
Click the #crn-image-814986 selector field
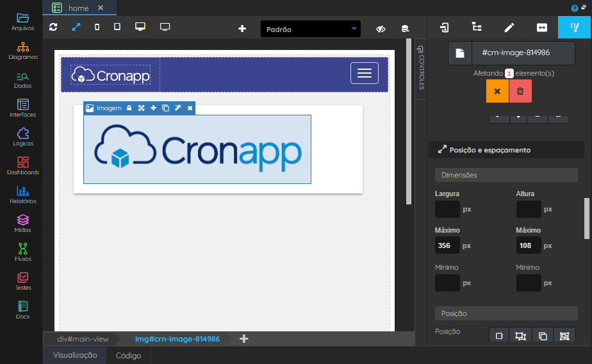point(523,53)
